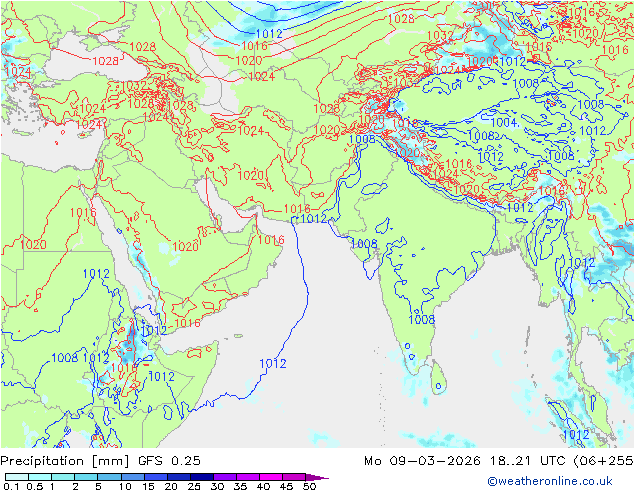The height and width of the screenshot is (490, 634).
Task: Click the "40" legend scale label
Action: click(x=263, y=486)
